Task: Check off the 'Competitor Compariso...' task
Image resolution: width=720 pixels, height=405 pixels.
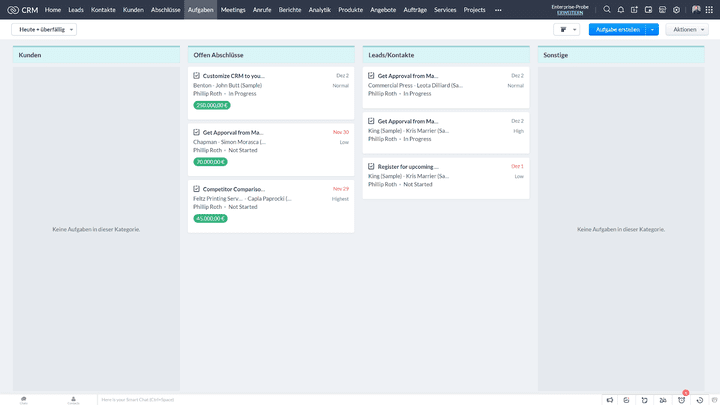Action: coord(197,189)
